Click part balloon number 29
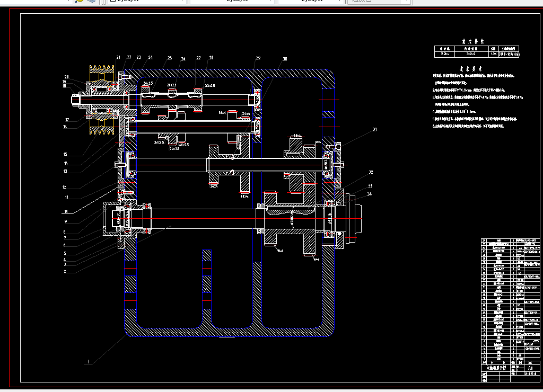 pyautogui.click(x=258, y=58)
